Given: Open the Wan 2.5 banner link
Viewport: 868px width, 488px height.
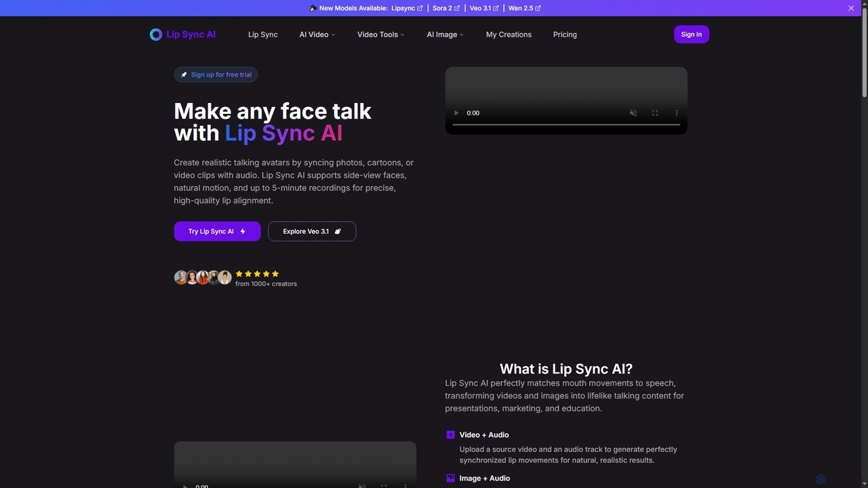Looking at the screenshot, I should pos(525,8).
